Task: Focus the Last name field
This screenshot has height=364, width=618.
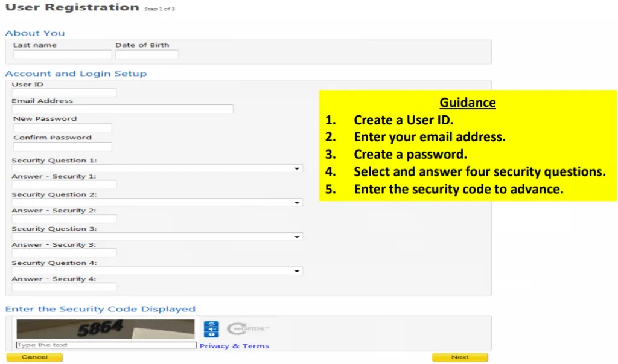Action: pyautogui.click(x=62, y=54)
